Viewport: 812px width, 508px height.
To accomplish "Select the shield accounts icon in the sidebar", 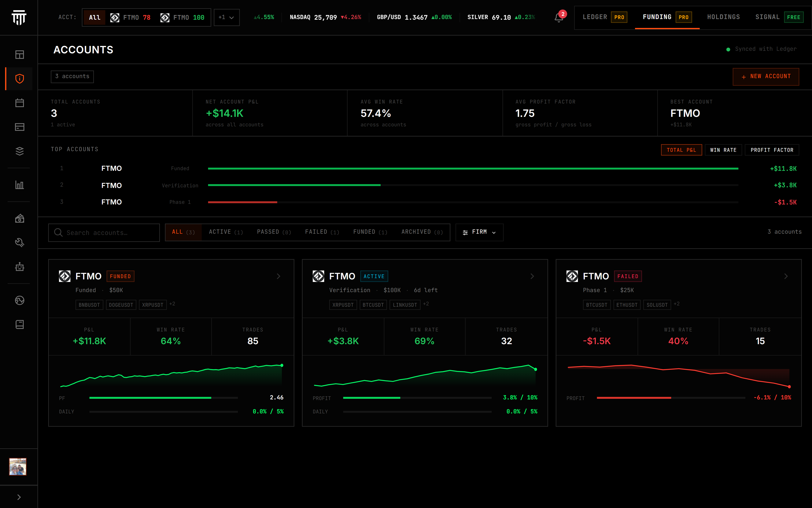I will pyautogui.click(x=20, y=79).
